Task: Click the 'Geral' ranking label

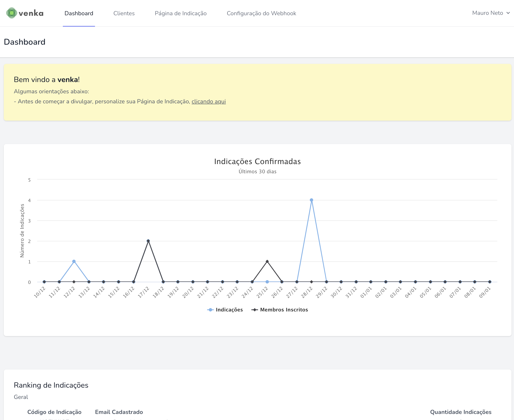Action: pyautogui.click(x=21, y=397)
